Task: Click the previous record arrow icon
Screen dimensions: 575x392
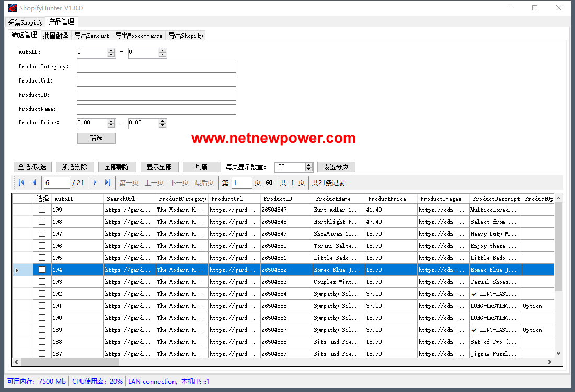Action: [34, 182]
